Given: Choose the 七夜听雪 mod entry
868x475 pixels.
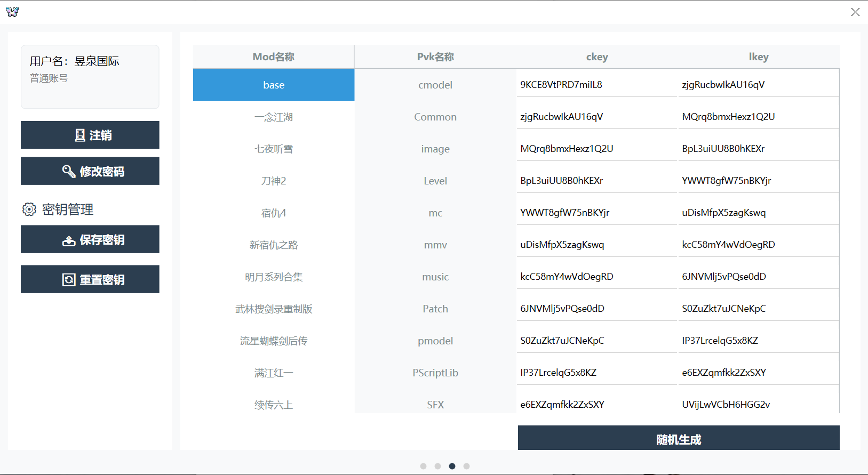Looking at the screenshot, I should 273,149.
